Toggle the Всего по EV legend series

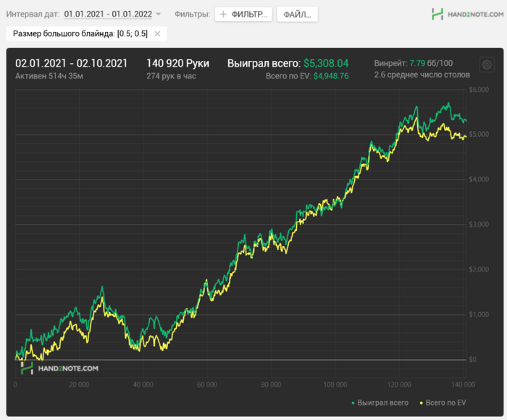[x=443, y=403]
